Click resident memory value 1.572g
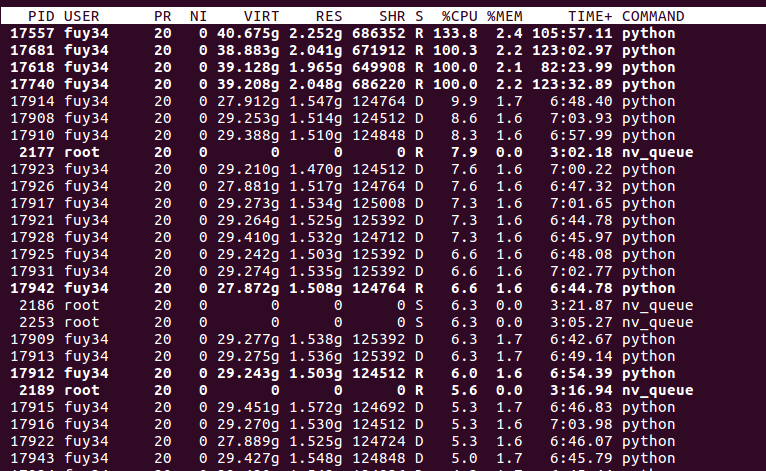Viewport: 766px width, 471px height. coord(316,408)
